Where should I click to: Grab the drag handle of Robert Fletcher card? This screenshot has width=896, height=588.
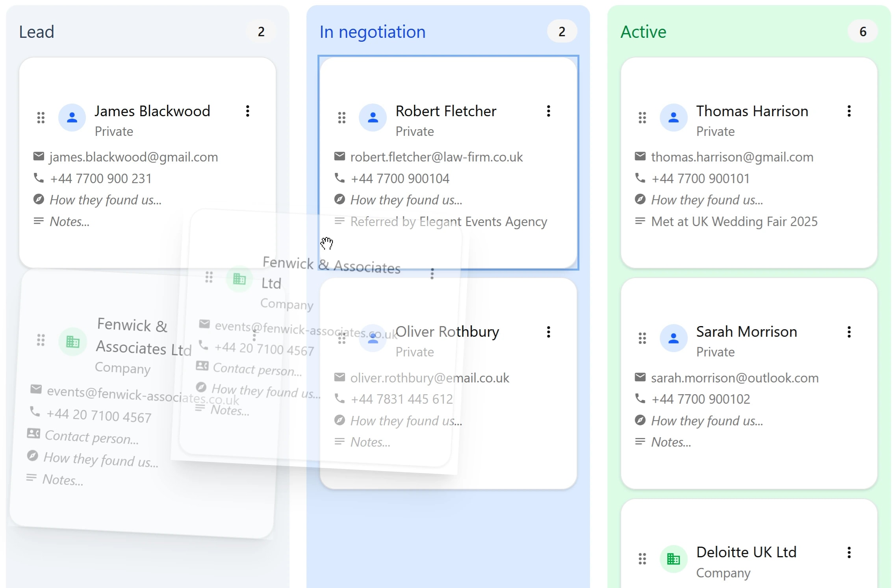coord(342,117)
